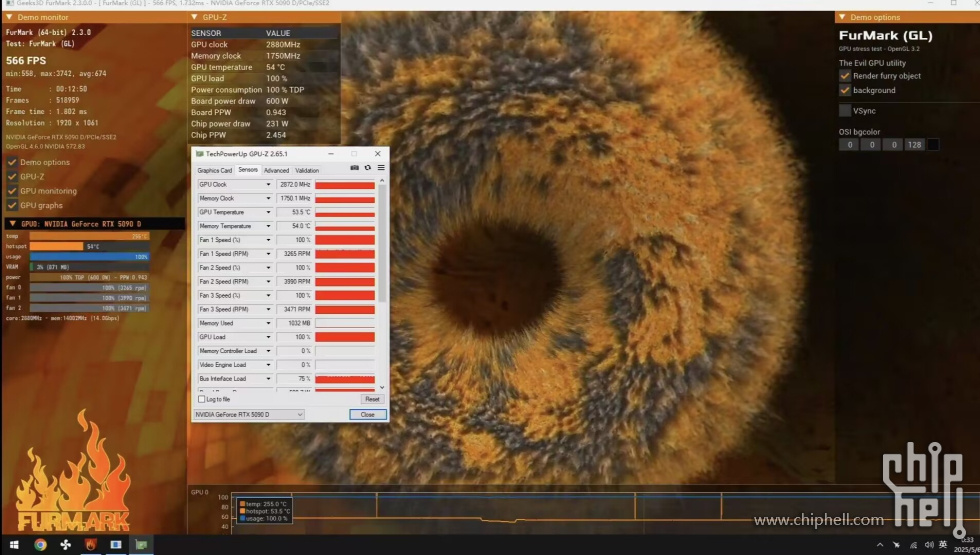
Task: Enable Log to file in GPU-Z
Action: pyautogui.click(x=201, y=399)
